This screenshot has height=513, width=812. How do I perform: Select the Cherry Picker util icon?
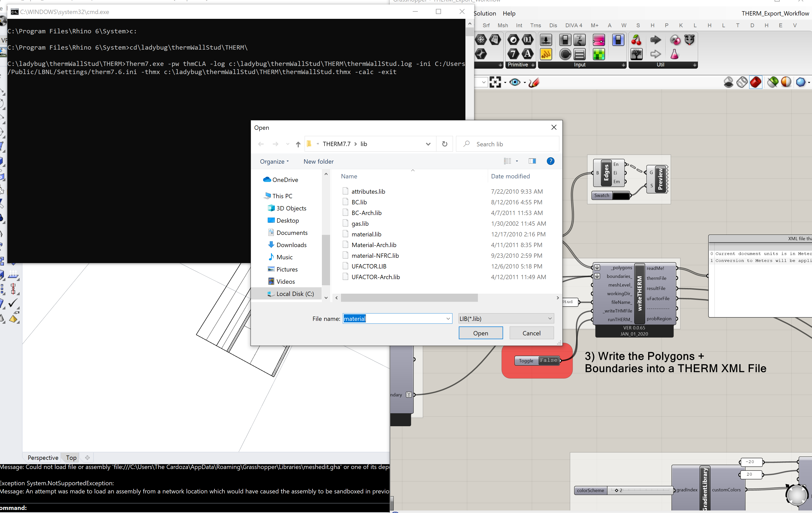636,40
